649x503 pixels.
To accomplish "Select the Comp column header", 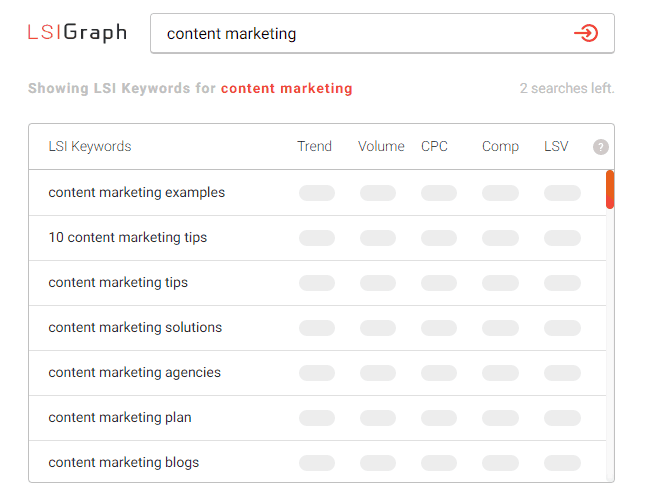I will tap(500, 147).
